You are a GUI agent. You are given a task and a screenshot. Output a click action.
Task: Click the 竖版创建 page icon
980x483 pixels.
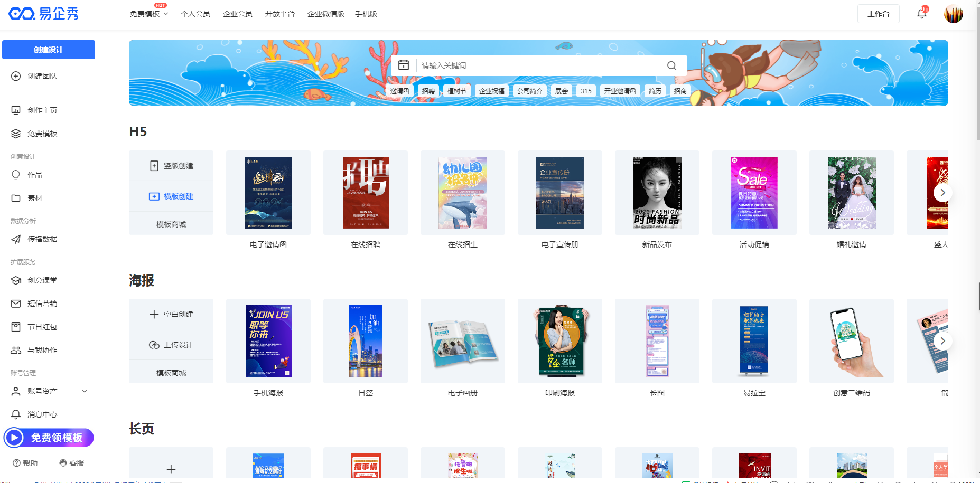click(154, 166)
